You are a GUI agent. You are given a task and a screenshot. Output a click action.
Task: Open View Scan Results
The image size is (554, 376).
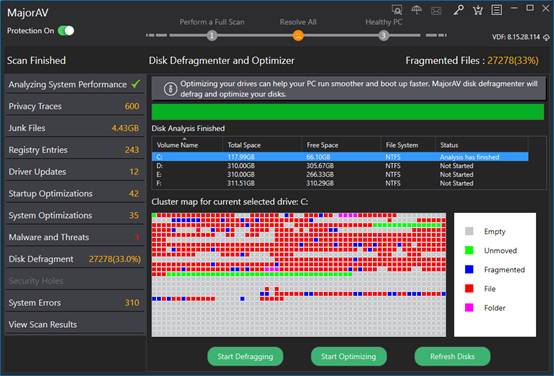pyautogui.click(x=74, y=324)
